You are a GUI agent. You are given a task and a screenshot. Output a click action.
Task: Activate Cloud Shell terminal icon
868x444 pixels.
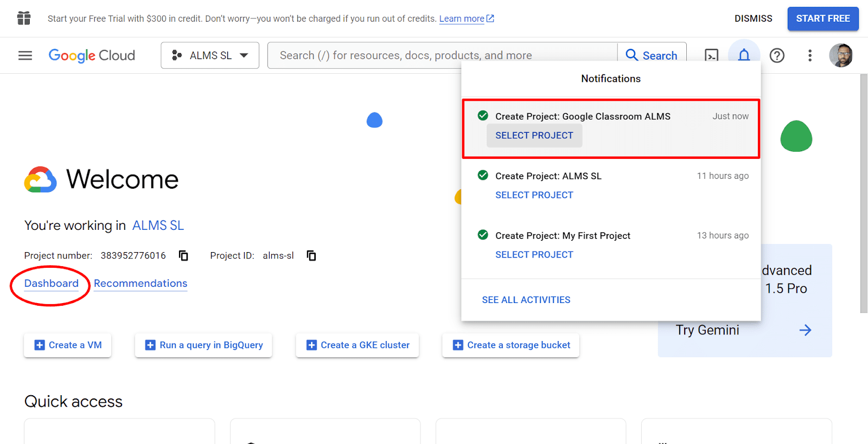point(711,55)
